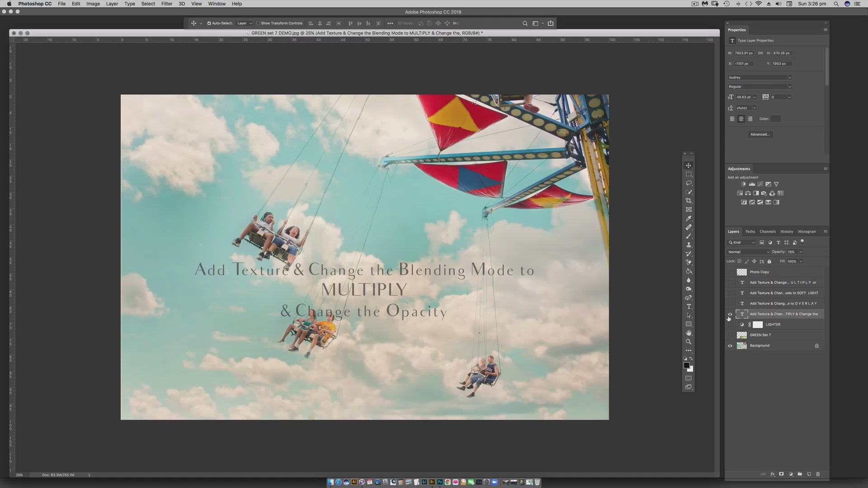Select the Clone Stamp tool
The image size is (868, 488).
[689, 245]
